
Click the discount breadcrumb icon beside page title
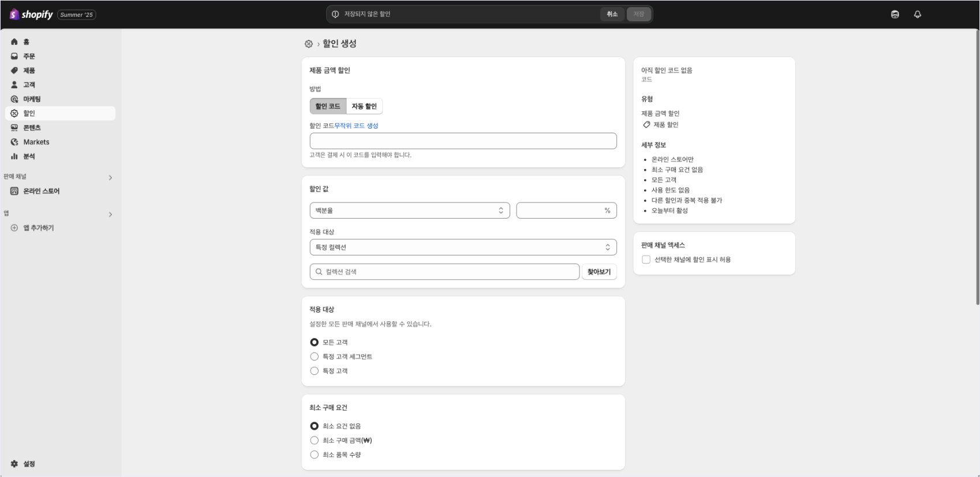point(309,44)
